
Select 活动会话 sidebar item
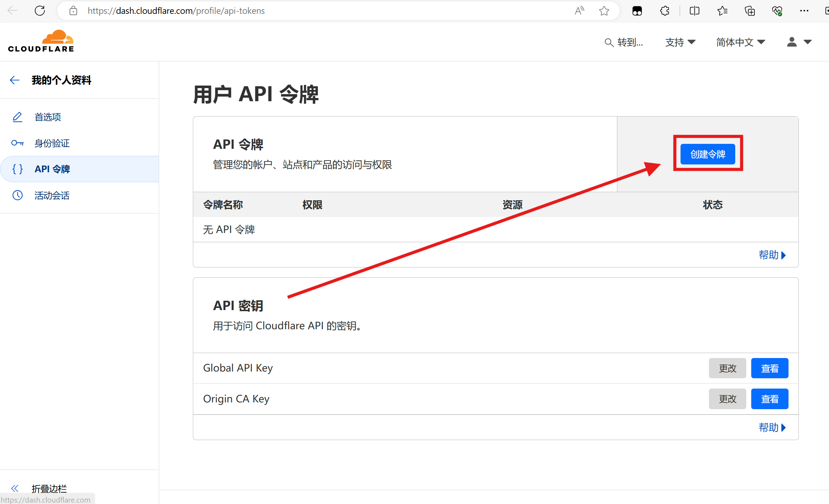click(52, 195)
